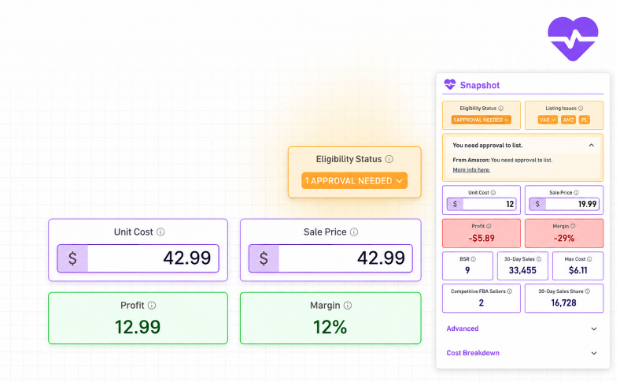Click the 30-Day Sales info icon

tap(539, 259)
